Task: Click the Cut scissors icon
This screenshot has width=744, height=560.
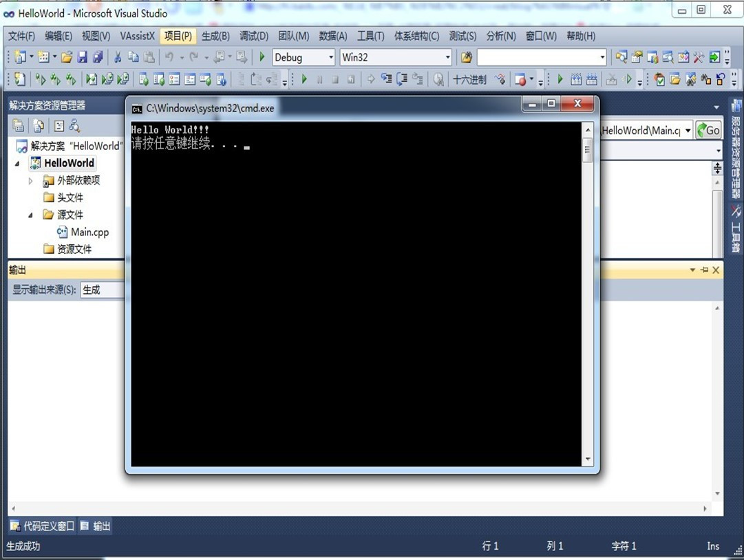Action: [118, 57]
